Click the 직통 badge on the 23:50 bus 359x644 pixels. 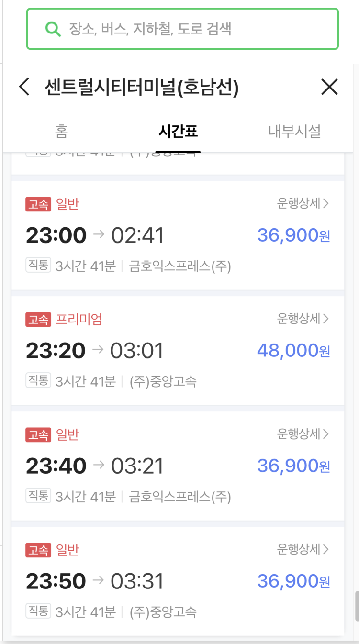tap(38, 611)
